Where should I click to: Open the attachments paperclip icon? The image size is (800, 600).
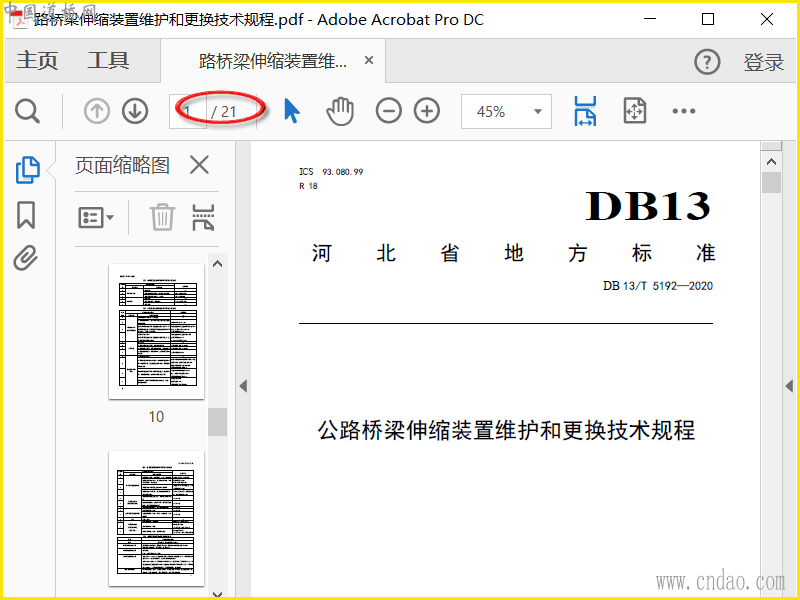pos(26,258)
